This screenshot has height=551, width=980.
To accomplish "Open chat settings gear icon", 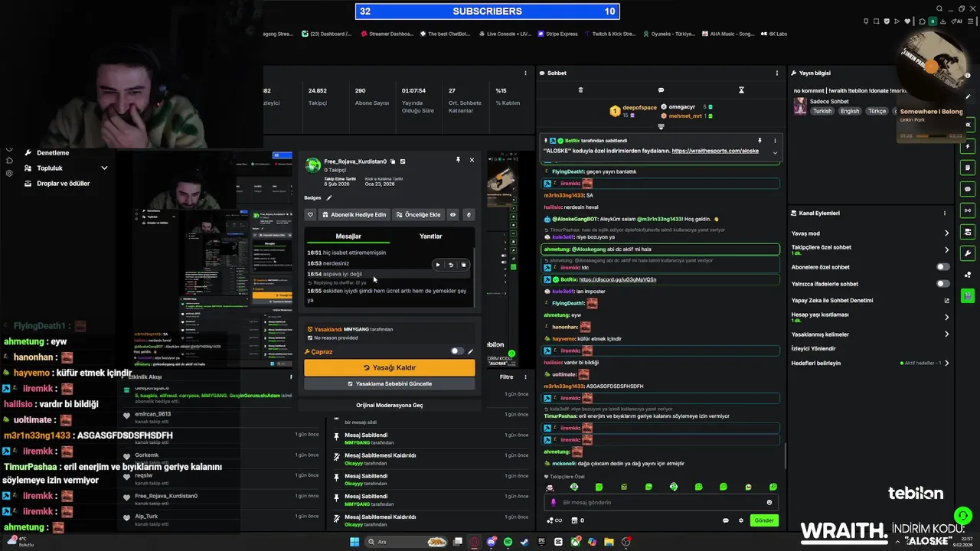I will 740,520.
